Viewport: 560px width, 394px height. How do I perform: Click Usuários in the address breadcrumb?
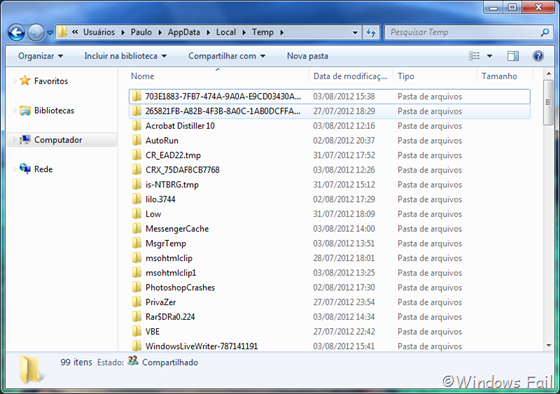(99, 33)
